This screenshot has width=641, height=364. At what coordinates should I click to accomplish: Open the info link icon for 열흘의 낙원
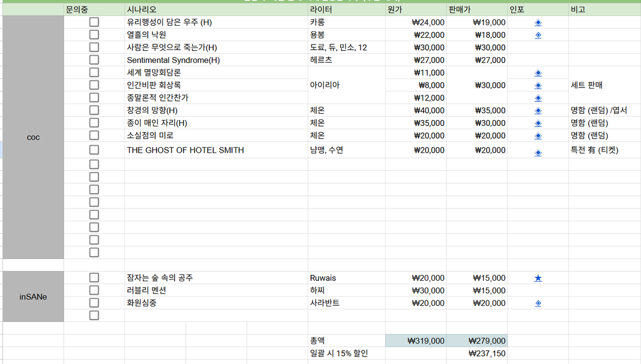pyautogui.click(x=538, y=35)
